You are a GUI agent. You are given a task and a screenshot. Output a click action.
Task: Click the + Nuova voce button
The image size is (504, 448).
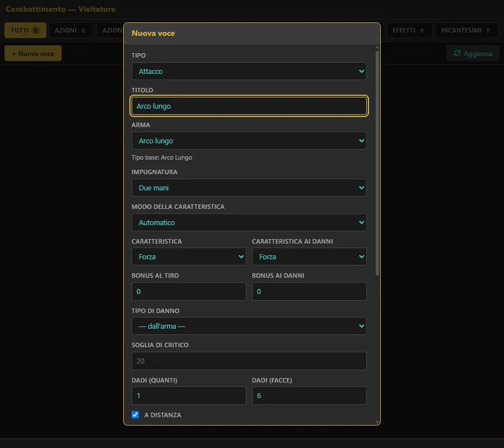[x=33, y=53]
